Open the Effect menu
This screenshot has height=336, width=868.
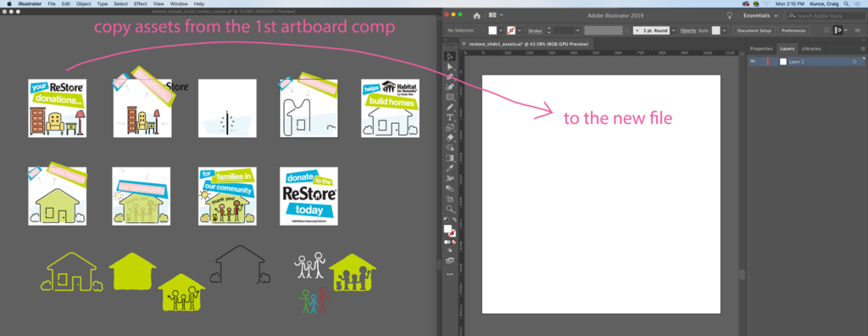tap(141, 4)
